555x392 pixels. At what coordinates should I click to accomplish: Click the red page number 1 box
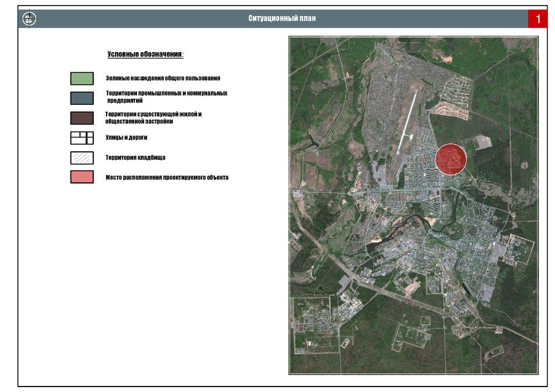tap(538, 19)
